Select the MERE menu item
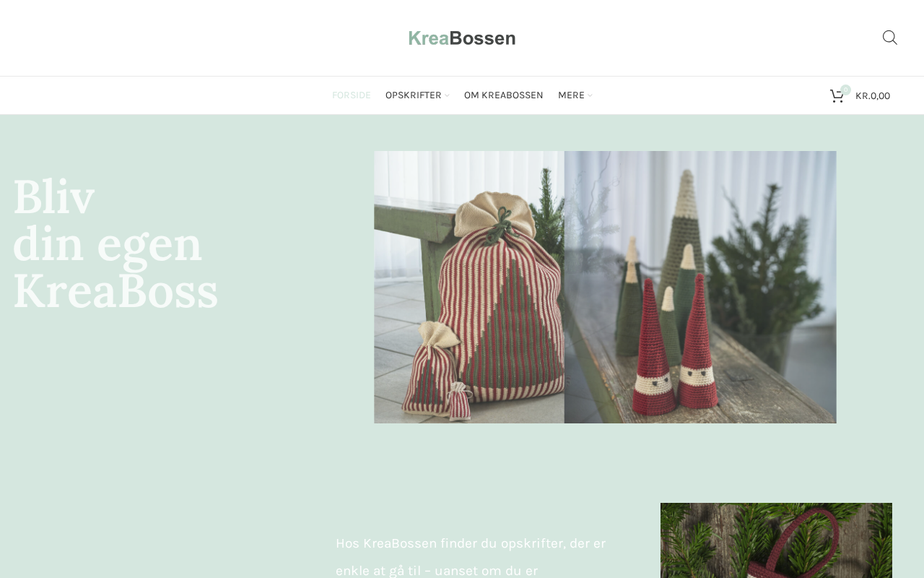This screenshot has height=578, width=924. (x=571, y=95)
